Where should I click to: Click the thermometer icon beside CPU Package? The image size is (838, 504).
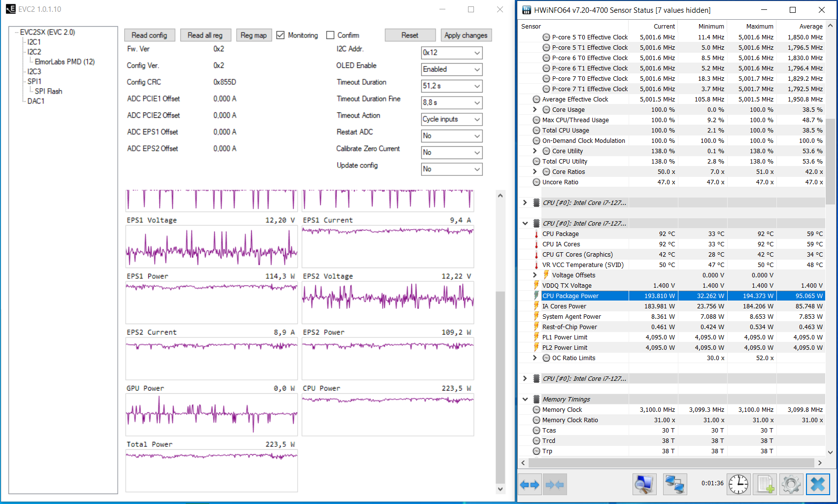536,234
